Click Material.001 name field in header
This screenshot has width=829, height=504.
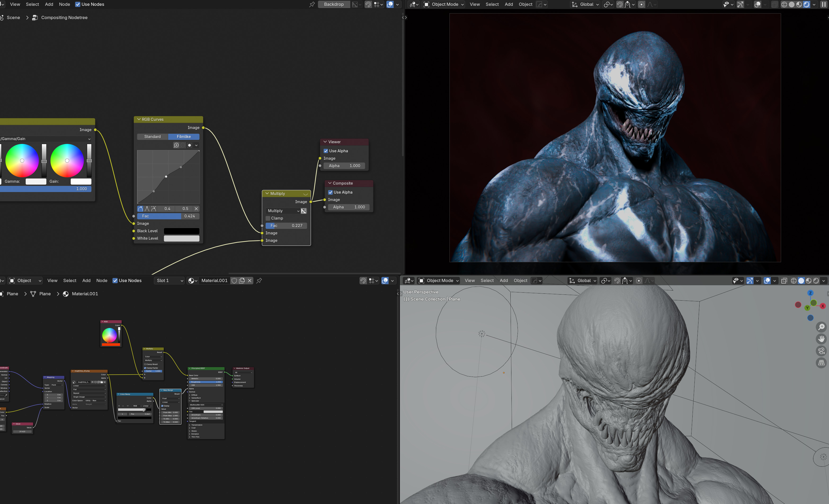tap(214, 280)
